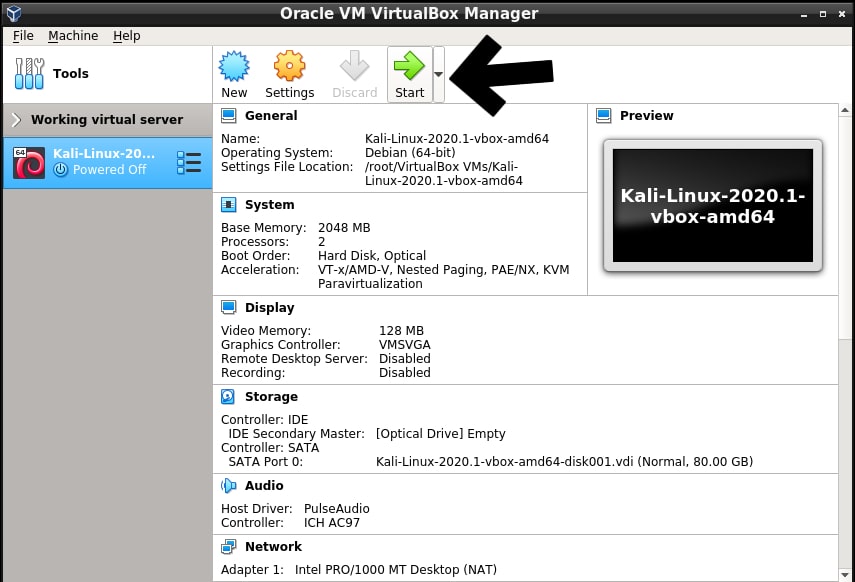This screenshot has width=855, height=582.
Task: Open the File menu
Action: [23, 35]
